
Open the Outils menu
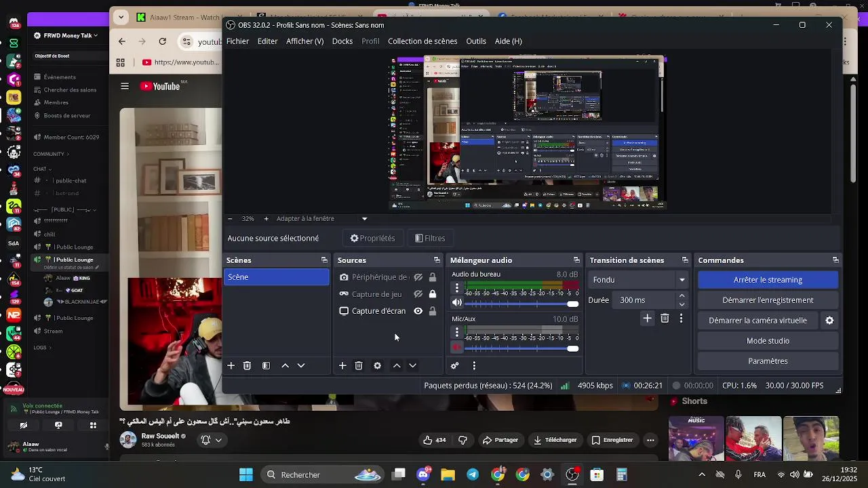(x=476, y=41)
